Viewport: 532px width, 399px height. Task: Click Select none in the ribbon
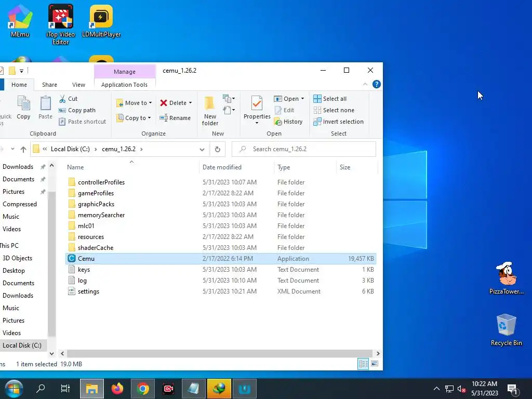click(x=334, y=110)
